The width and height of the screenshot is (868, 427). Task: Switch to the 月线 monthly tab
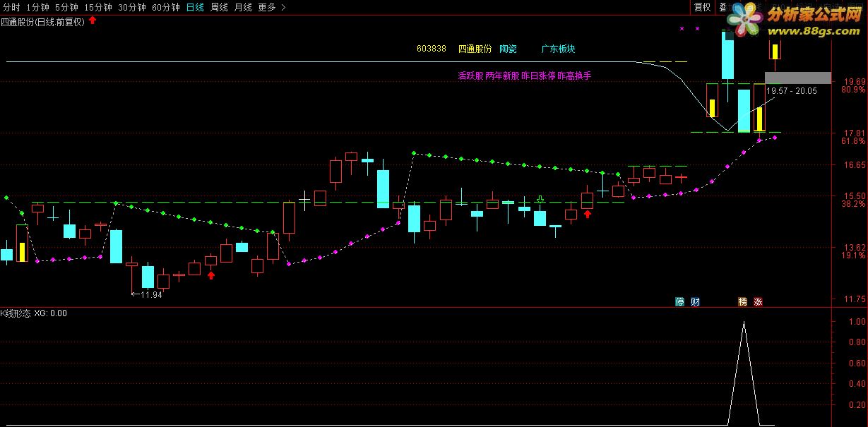pos(244,7)
